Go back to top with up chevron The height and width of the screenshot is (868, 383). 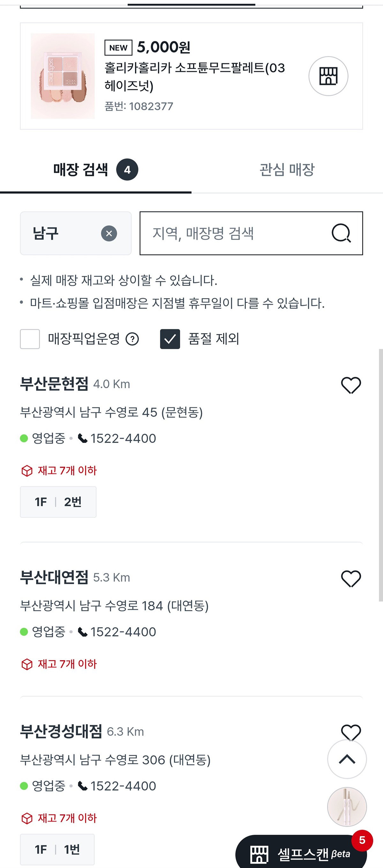[x=347, y=759]
